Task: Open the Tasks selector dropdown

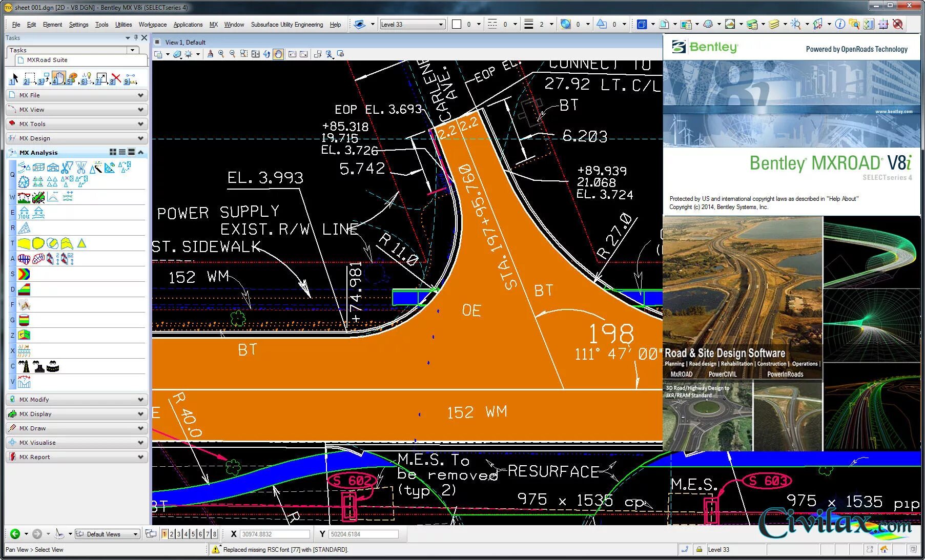Action: (x=133, y=50)
